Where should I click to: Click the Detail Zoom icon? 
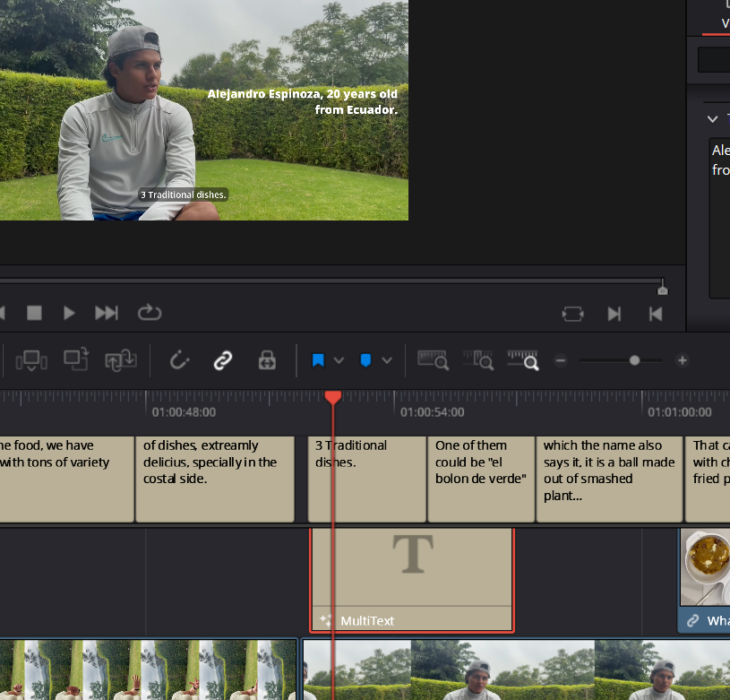tap(478, 360)
